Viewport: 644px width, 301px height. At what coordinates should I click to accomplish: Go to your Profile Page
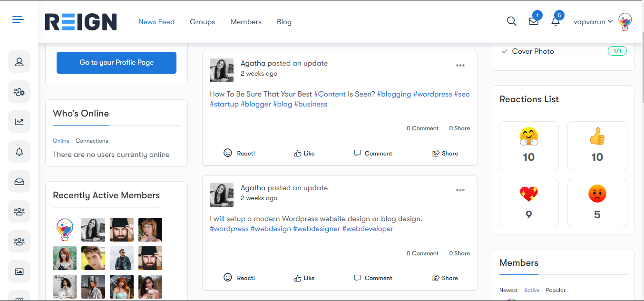116,62
